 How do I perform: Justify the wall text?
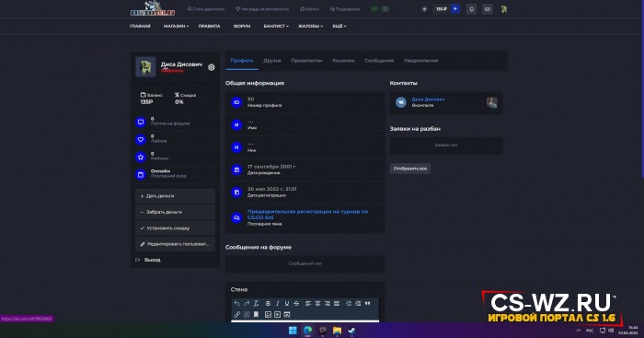tap(337, 303)
